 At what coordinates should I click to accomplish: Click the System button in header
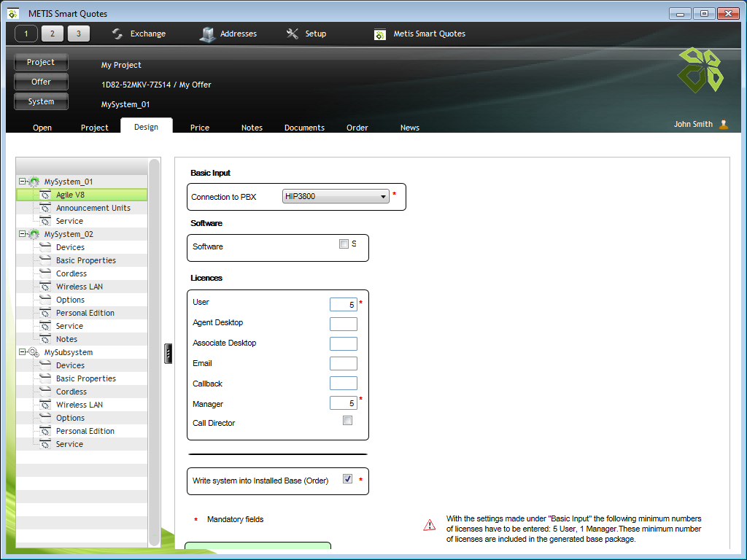[41, 101]
